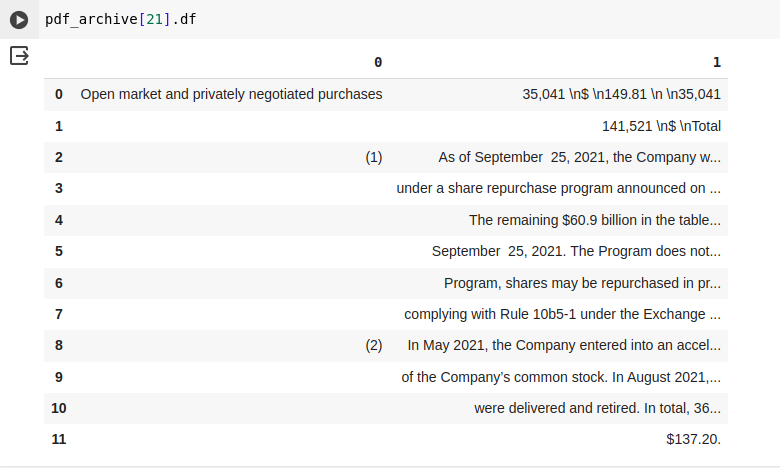
Task: Click the cell output toggle icon
Action: tap(19, 56)
